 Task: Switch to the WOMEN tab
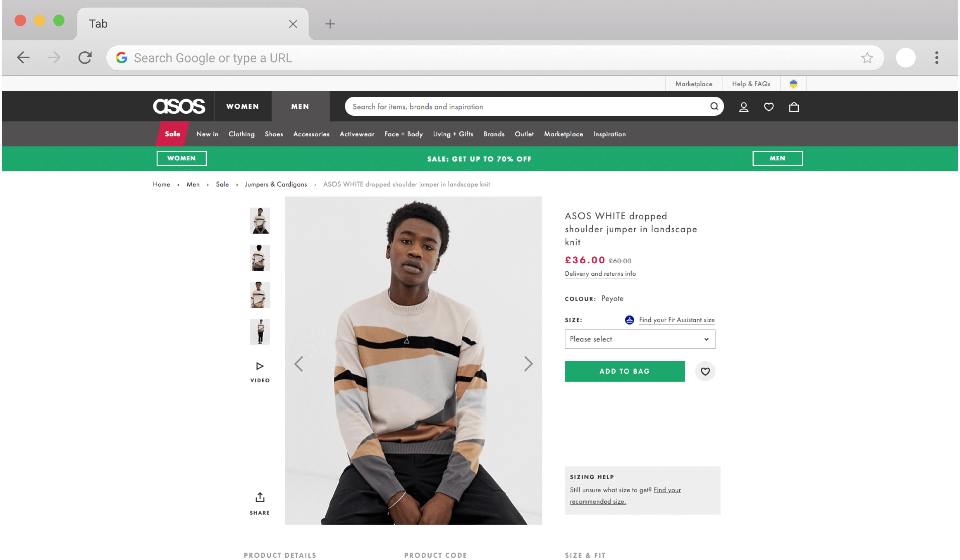click(242, 106)
